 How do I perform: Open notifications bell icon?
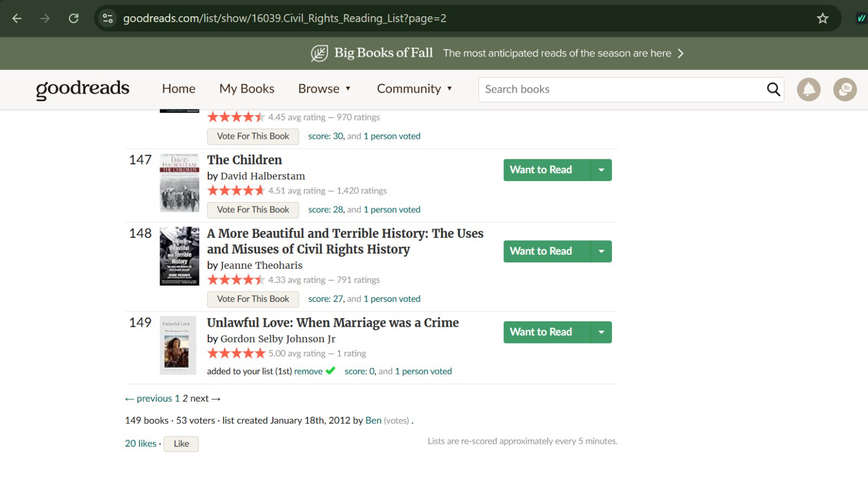(x=808, y=89)
